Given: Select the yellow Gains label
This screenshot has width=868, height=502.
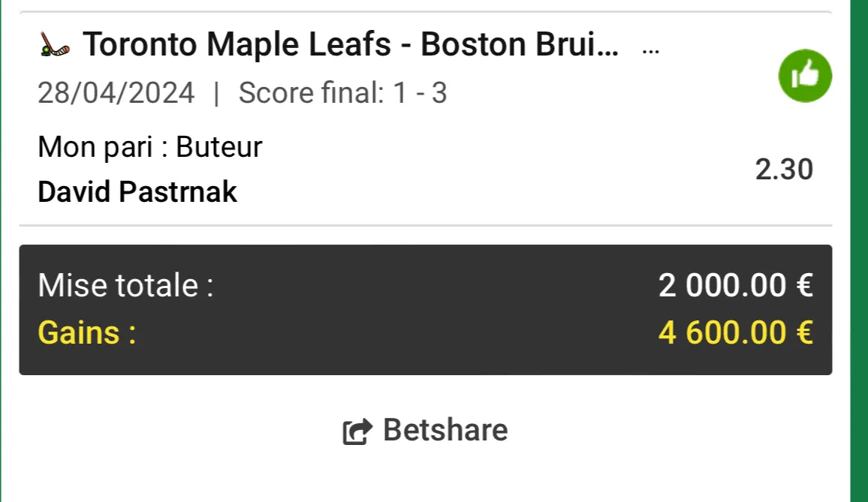Looking at the screenshot, I should pos(87,332).
